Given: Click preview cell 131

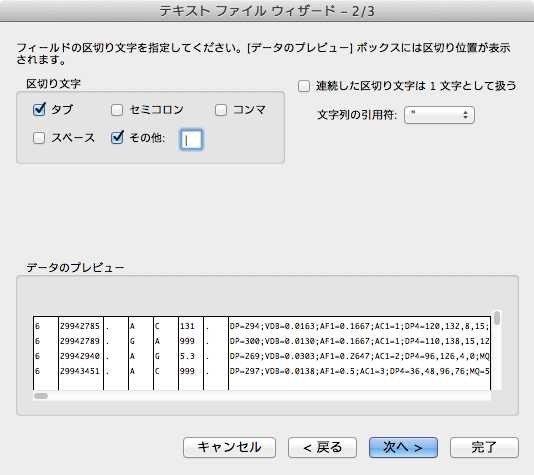Looking at the screenshot, I should point(187,326).
